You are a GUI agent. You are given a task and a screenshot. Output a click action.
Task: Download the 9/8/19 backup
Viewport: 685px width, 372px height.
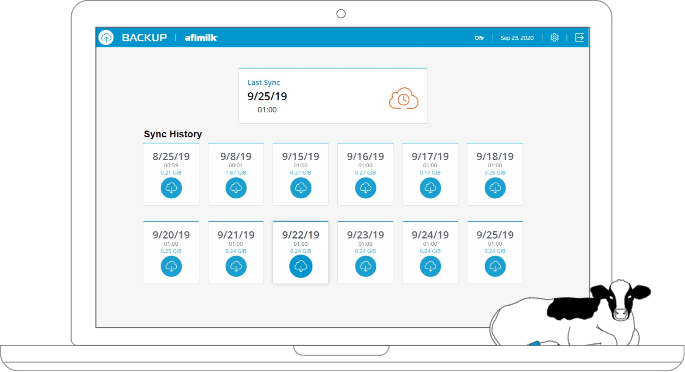click(x=236, y=188)
